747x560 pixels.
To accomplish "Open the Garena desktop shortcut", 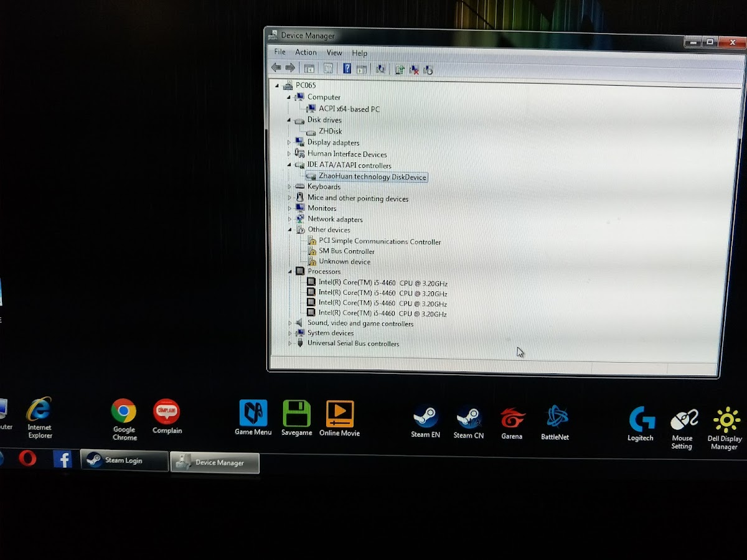I will (512, 423).
